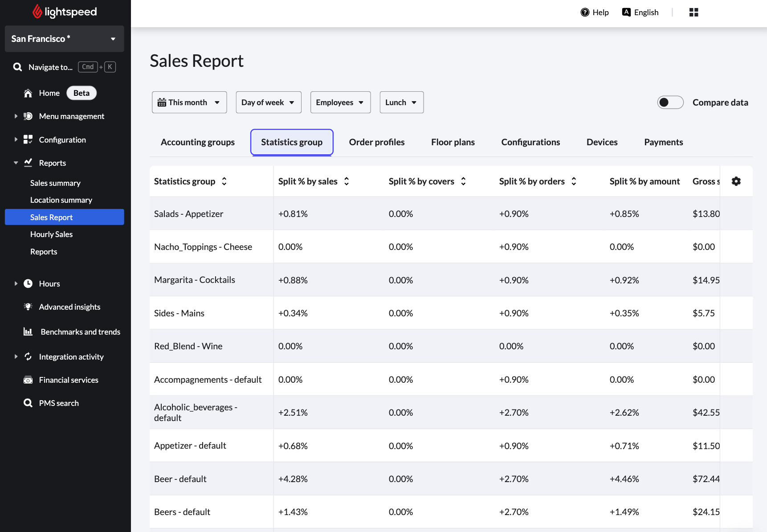Expand the San Francisco location selector

pos(65,39)
